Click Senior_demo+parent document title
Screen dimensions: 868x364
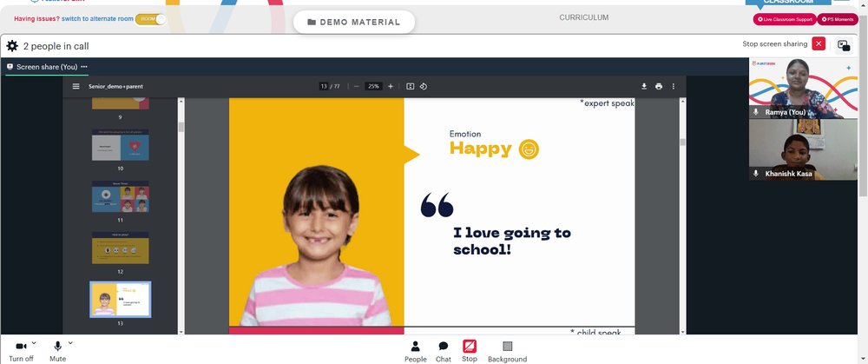tap(115, 86)
